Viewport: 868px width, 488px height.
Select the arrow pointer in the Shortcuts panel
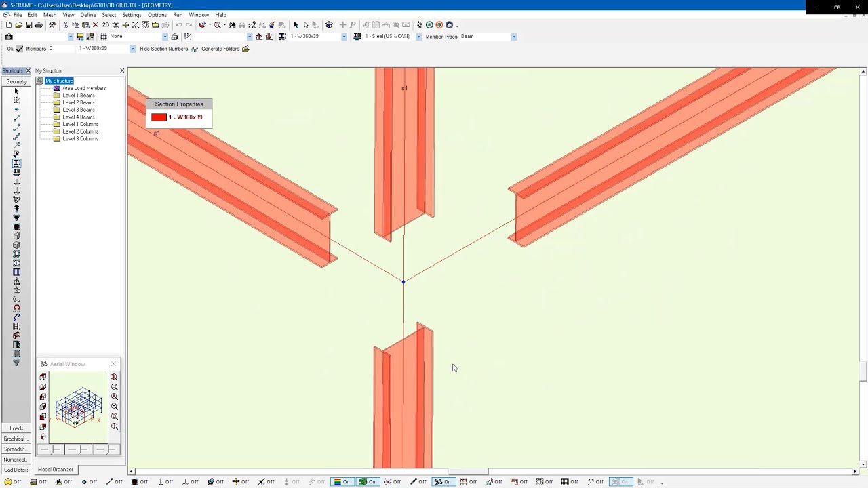[x=16, y=91]
